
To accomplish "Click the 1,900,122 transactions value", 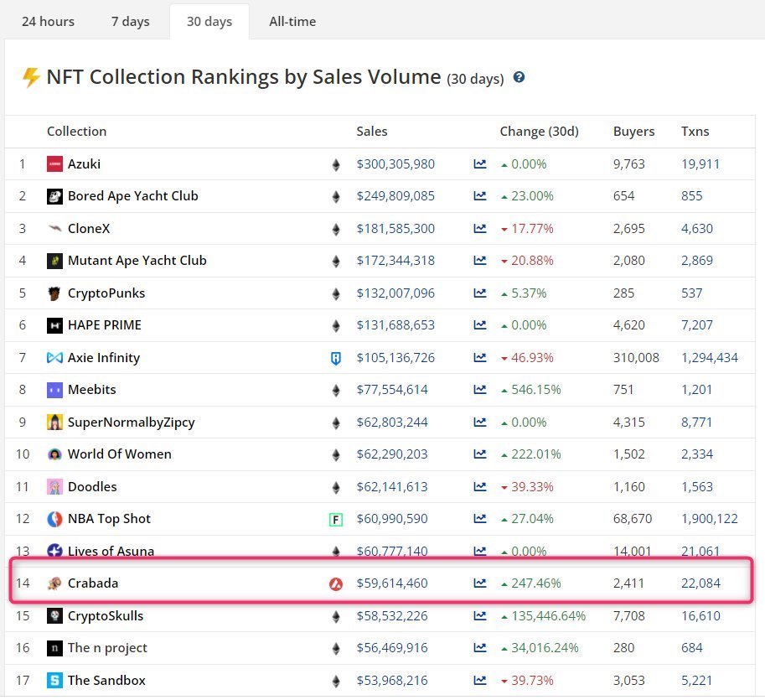I will tap(710, 519).
